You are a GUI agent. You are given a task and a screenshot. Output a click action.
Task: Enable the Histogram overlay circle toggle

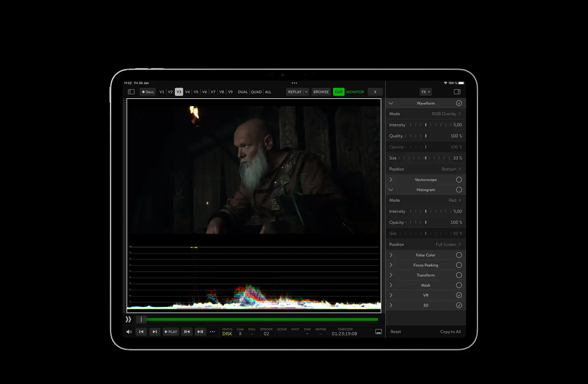pyautogui.click(x=459, y=190)
